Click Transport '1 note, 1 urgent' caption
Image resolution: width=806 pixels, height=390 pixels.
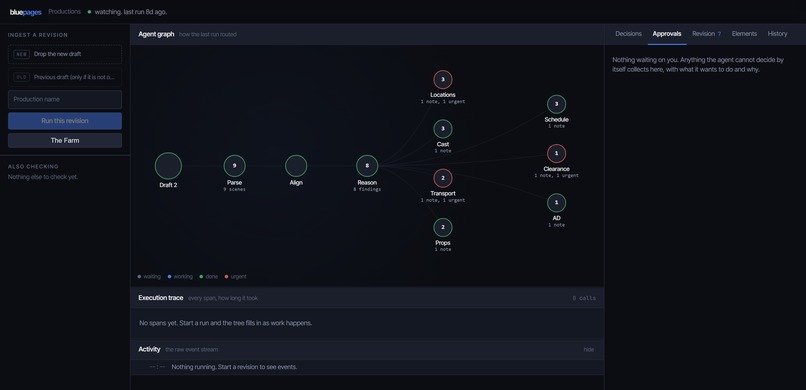[443, 200]
